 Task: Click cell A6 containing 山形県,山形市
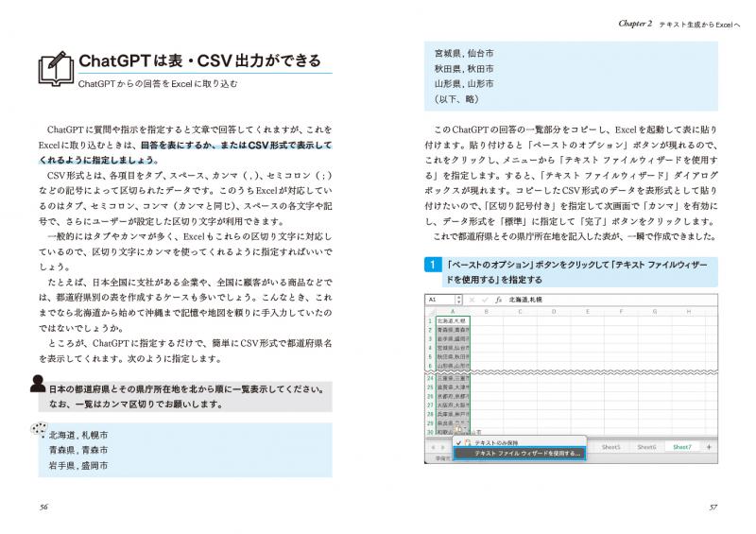453,366
